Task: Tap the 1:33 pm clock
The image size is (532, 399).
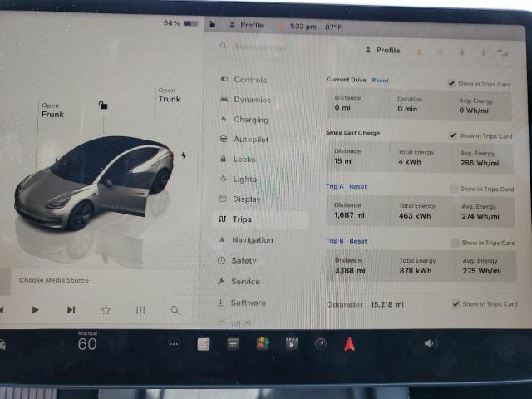Action: coord(303,27)
